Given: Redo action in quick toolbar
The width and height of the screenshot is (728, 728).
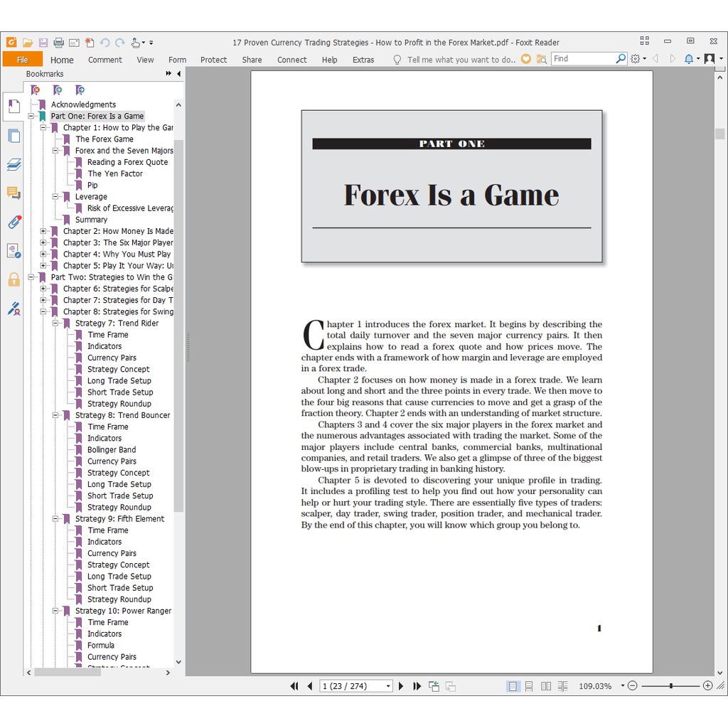Looking at the screenshot, I should pyautogui.click(x=120, y=43).
